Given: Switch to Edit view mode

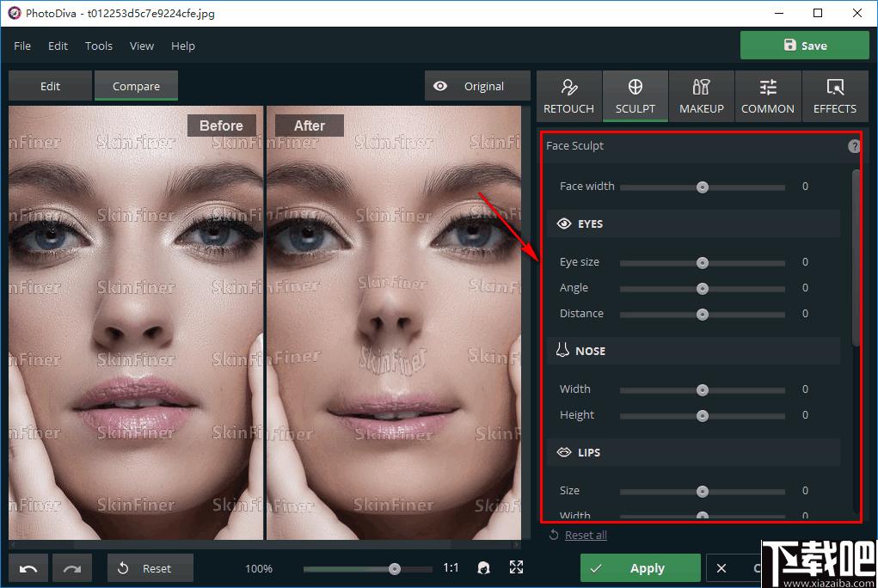Looking at the screenshot, I should 51,86.
